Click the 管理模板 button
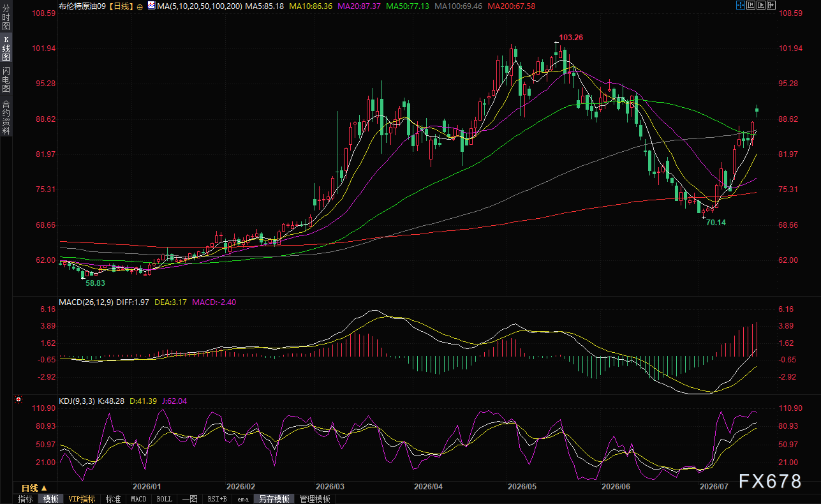Viewport: 821px width, 504px height. 314,499
